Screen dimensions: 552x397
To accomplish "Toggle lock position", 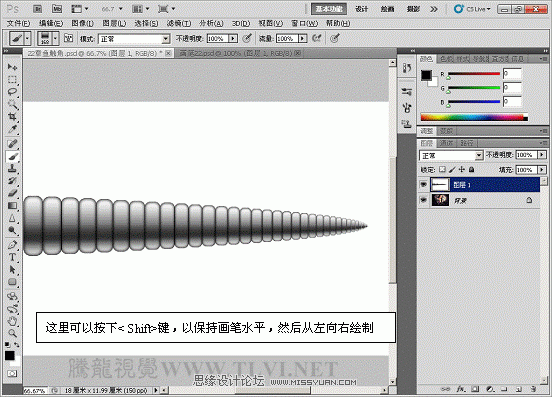I will pyautogui.click(x=462, y=170).
